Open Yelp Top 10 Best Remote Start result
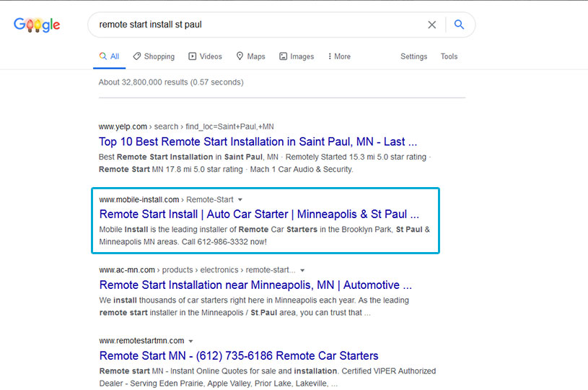The image size is (588, 390). (258, 142)
